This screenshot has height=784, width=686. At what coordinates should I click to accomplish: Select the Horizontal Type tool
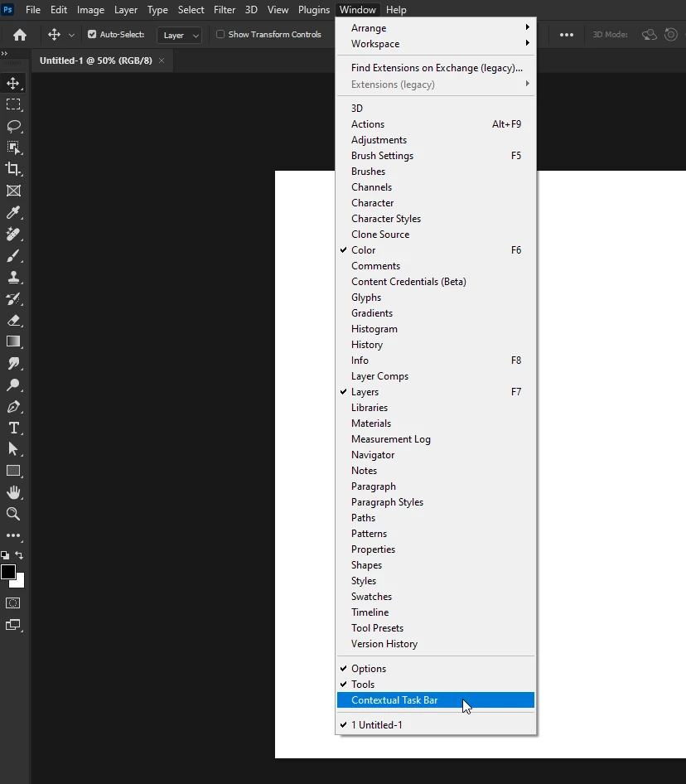pyautogui.click(x=13, y=428)
